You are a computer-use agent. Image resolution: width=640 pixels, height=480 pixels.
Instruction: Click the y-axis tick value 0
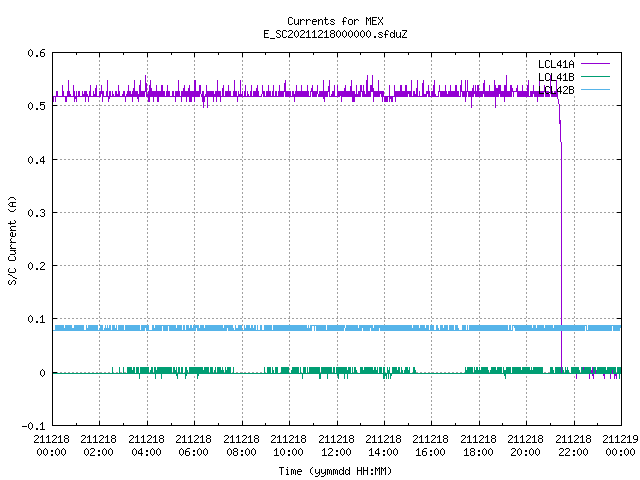coord(42,373)
